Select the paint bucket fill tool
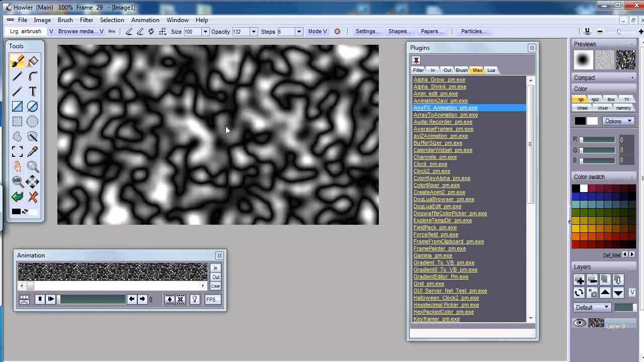 33,61
